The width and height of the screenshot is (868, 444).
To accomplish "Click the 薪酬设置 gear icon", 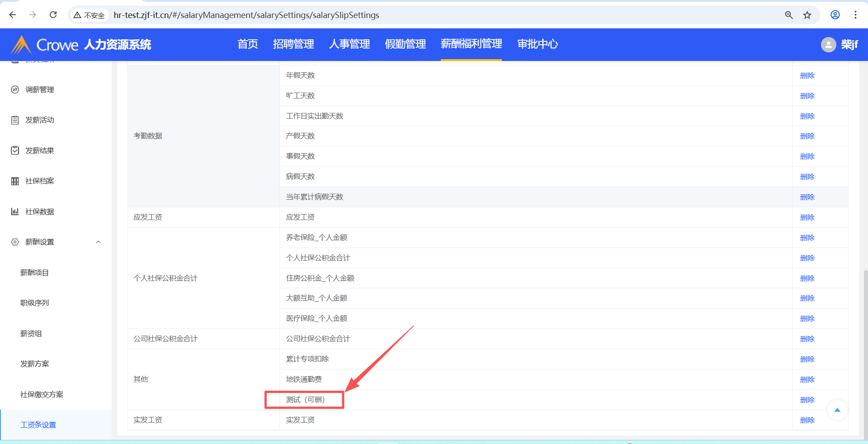I will click(15, 242).
